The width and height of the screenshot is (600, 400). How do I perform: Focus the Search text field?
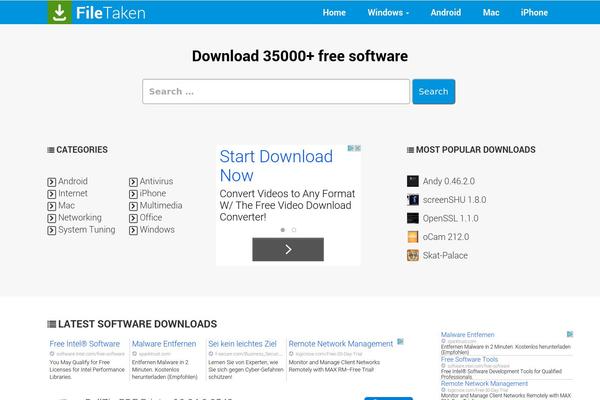[x=276, y=91]
